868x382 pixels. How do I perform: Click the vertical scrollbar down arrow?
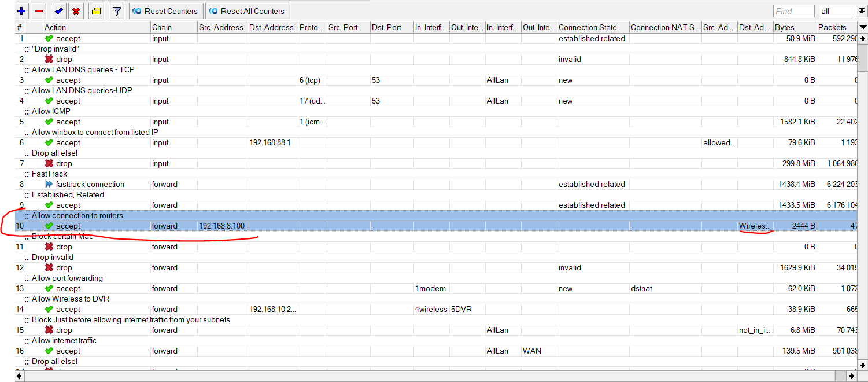point(863,365)
